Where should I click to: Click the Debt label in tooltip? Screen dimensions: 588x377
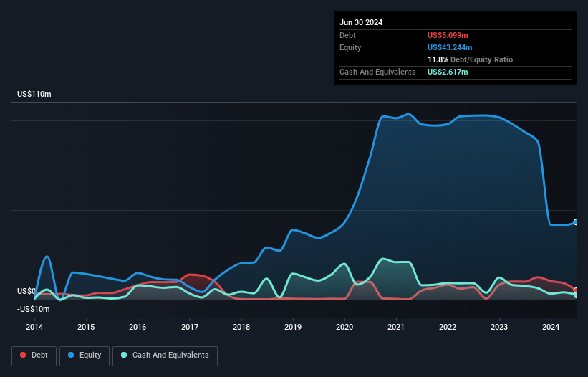(x=347, y=35)
